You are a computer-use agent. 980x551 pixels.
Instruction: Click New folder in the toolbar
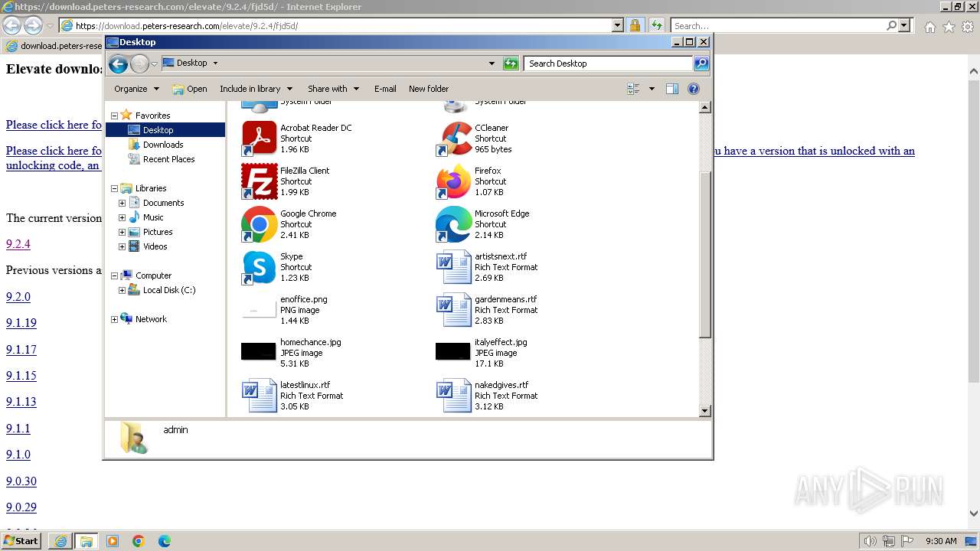(429, 89)
